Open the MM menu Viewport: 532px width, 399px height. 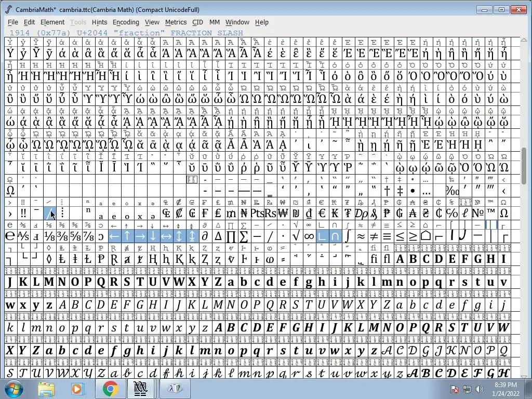(x=215, y=22)
